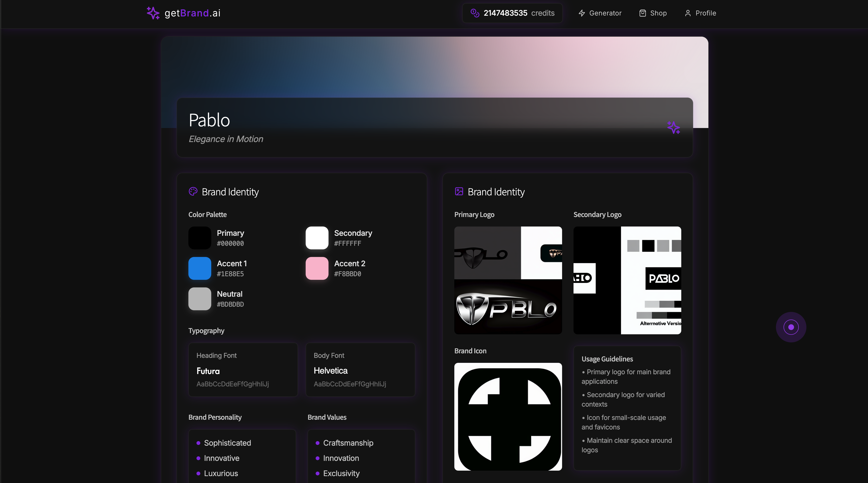This screenshot has width=868, height=483.
Task: Select the Accent 2 pink color swatch
Action: (x=317, y=268)
